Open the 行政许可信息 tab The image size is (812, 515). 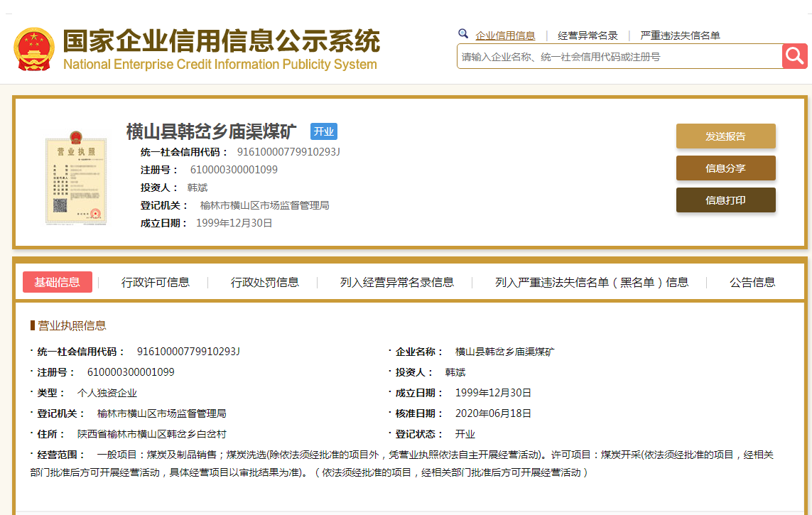coord(156,282)
